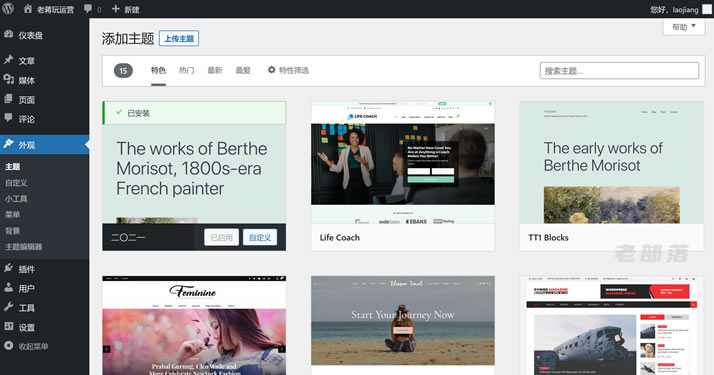Switch to the 特色 tab
Viewport: 714px width, 375px height.
tap(158, 70)
